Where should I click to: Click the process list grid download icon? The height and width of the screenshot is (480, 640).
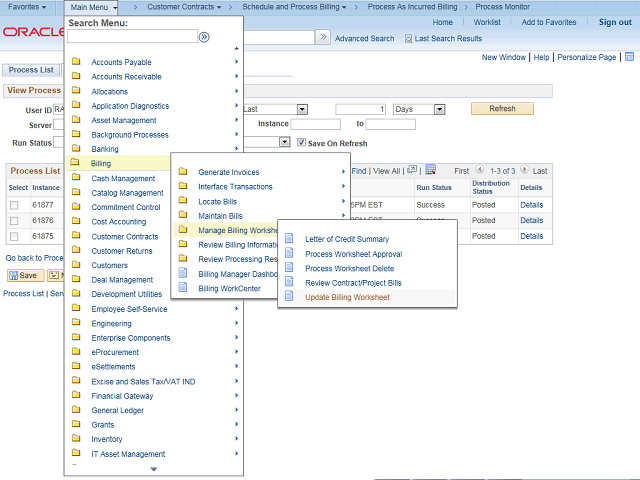[x=430, y=171]
